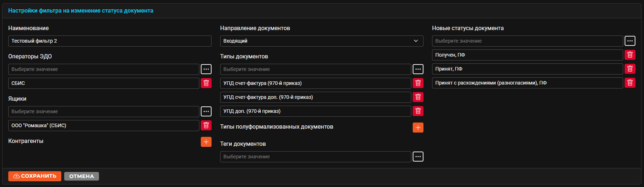
Task: Expand the Направление документов dropdown
Action: pyautogui.click(x=322, y=41)
